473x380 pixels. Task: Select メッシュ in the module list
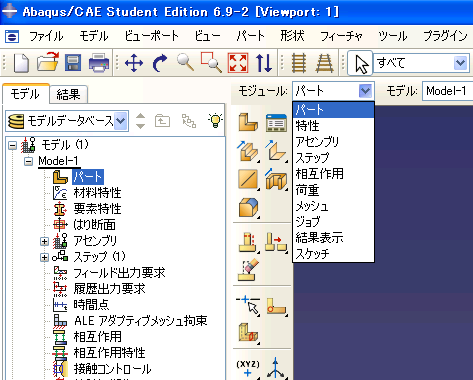tap(333, 206)
